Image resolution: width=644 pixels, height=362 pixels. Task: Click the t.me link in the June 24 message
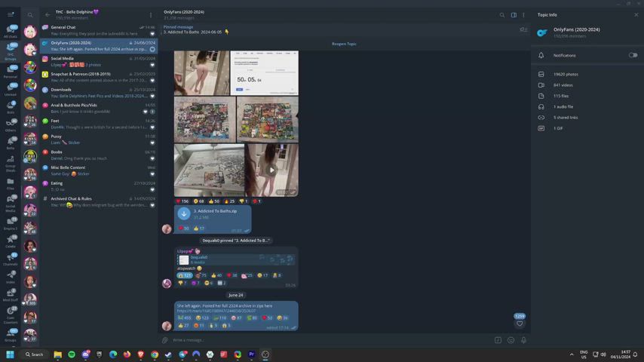pyautogui.click(x=216, y=311)
